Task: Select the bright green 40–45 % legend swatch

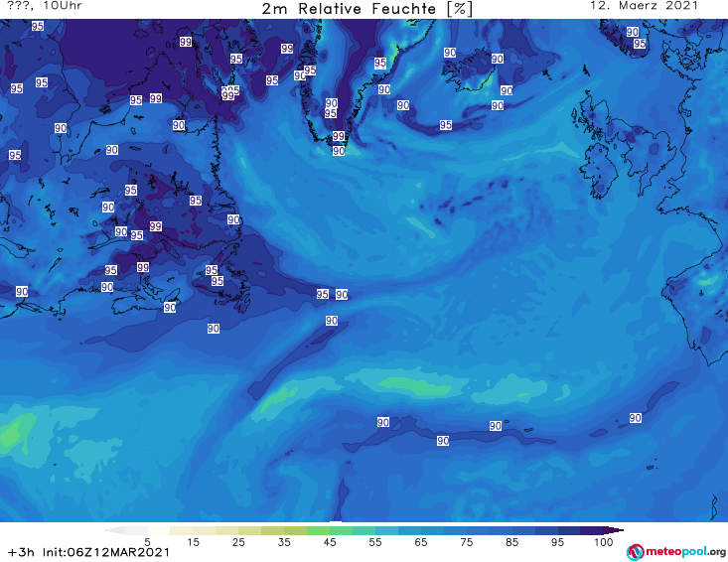Action: (x=318, y=530)
